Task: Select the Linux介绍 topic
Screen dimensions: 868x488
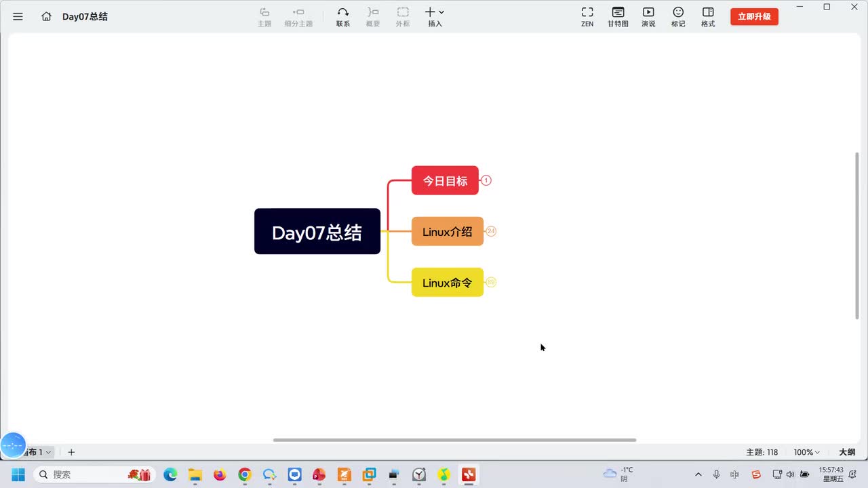Action: 448,231
